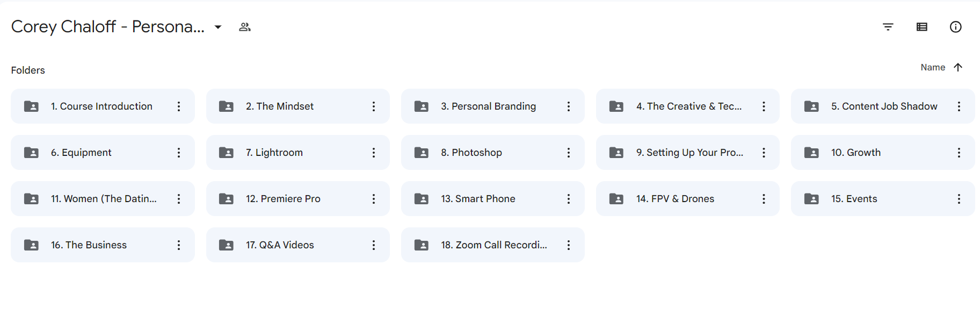Open sort options via the Name label
This screenshot has height=315, width=980.
[933, 67]
